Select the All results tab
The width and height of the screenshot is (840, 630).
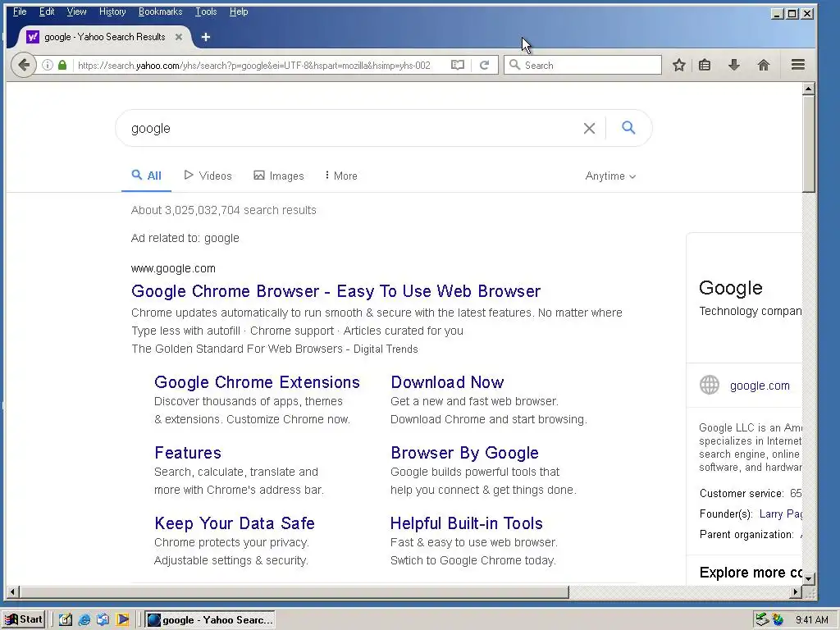pyautogui.click(x=146, y=176)
